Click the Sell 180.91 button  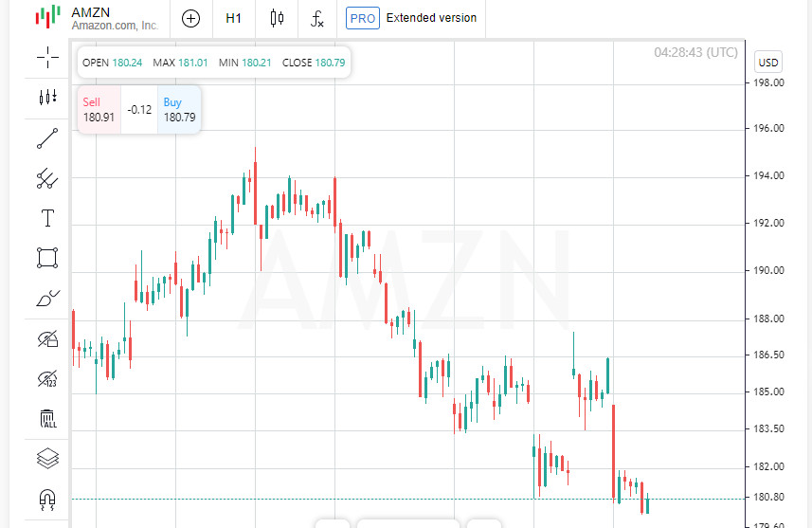pyautogui.click(x=99, y=110)
